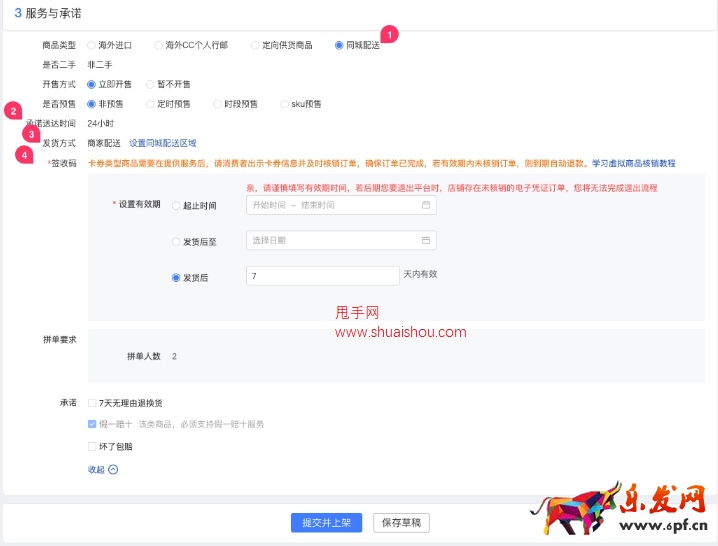
Task: Select 同城配送 radio option
Action: click(x=339, y=45)
